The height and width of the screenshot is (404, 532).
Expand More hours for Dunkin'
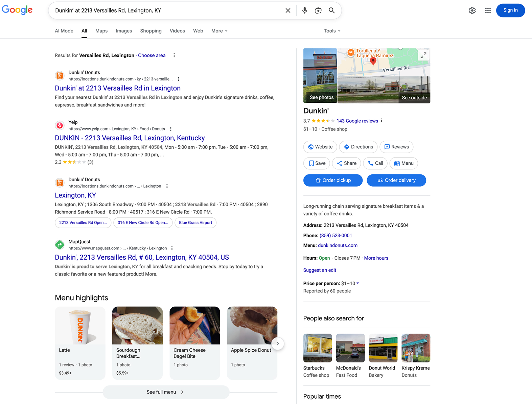pyautogui.click(x=376, y=258)
